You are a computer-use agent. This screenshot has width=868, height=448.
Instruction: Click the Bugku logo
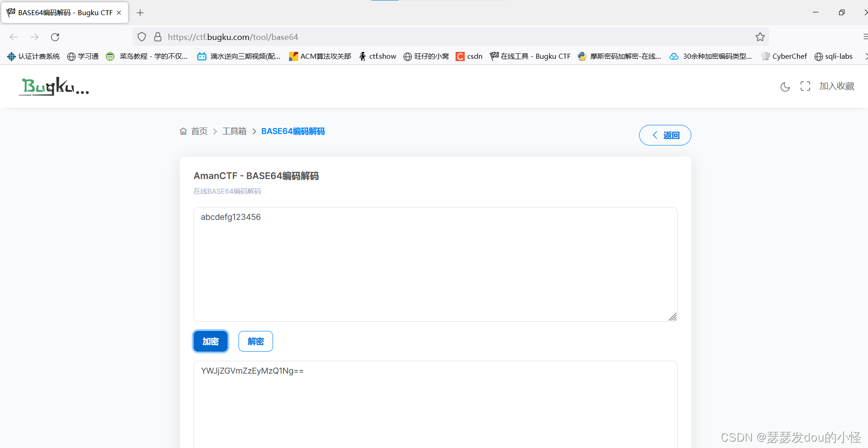(x=54, y=86)
